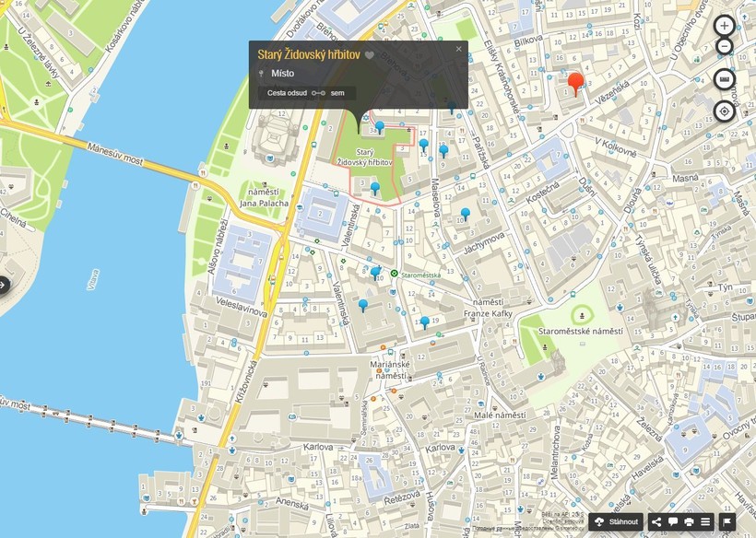Click the 'Alšovo nábřeží' street label

coord(218,247)
